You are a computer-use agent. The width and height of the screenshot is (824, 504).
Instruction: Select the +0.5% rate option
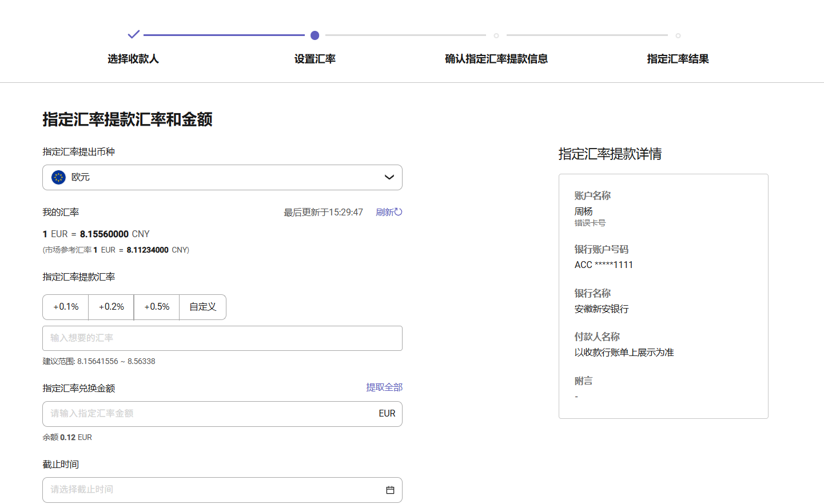157,307
